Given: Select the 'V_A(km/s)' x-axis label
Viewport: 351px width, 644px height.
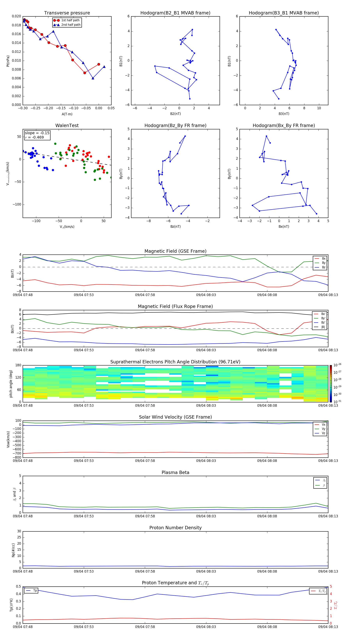Looking at the screenshot, I should coord(67,227).
